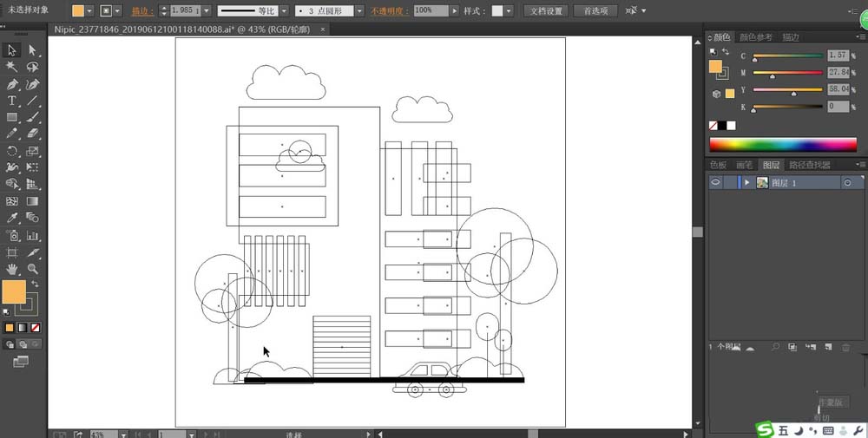Viewport: 868px width, 438px height.
Task: Select the Selection tool (black arrow)
Action: pyautogui.click(x=11, y=50)
